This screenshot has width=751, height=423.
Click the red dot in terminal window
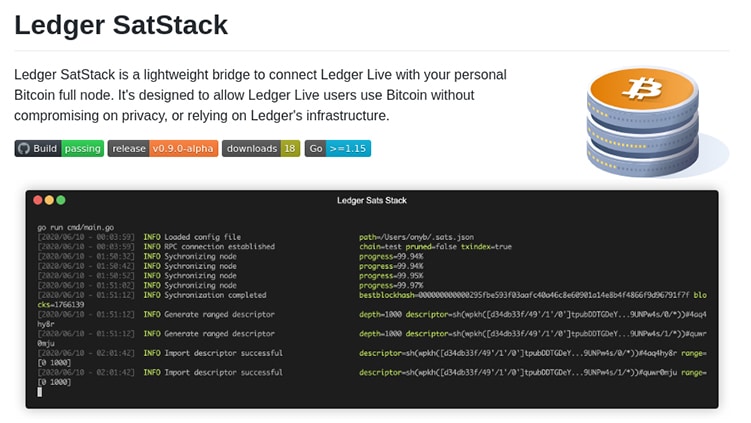pyautogui.click(x=38, y=200)
